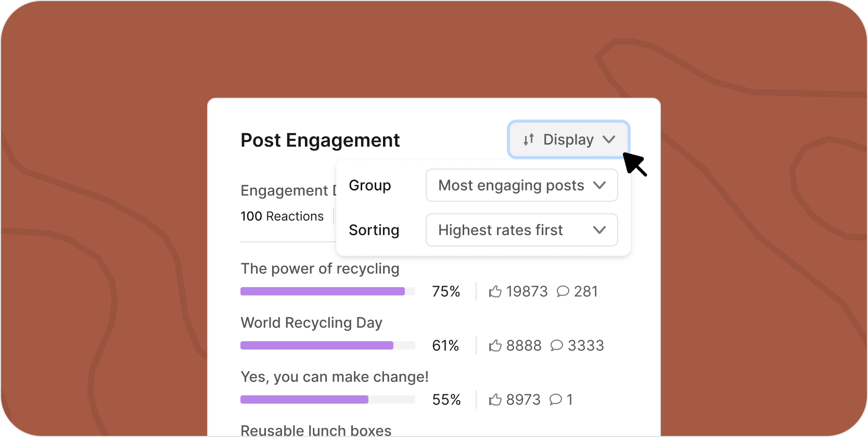Click the 61% progress bar
This screenshot has height=437, width=868.
point(328,345)
